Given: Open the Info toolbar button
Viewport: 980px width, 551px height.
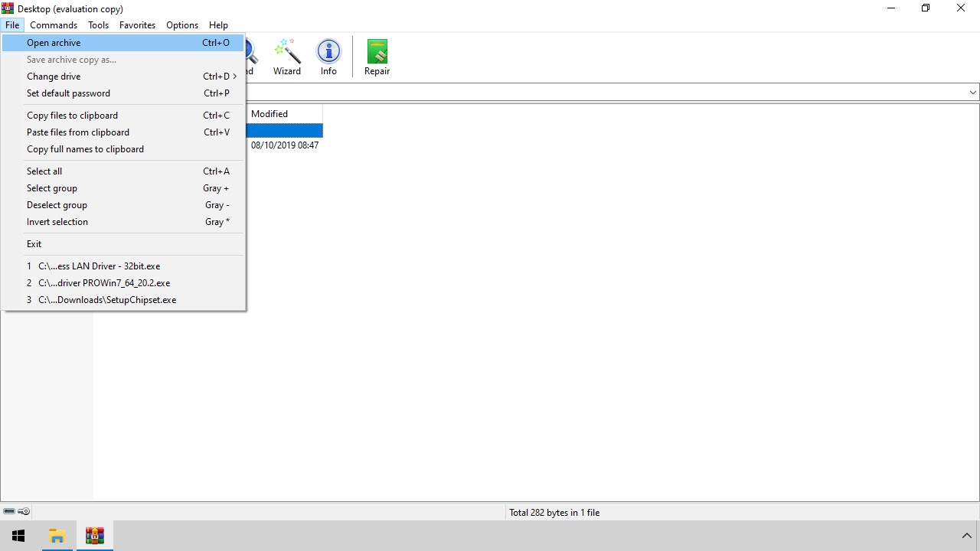Looking at the screenshot, I should click(x=328, y=57).
